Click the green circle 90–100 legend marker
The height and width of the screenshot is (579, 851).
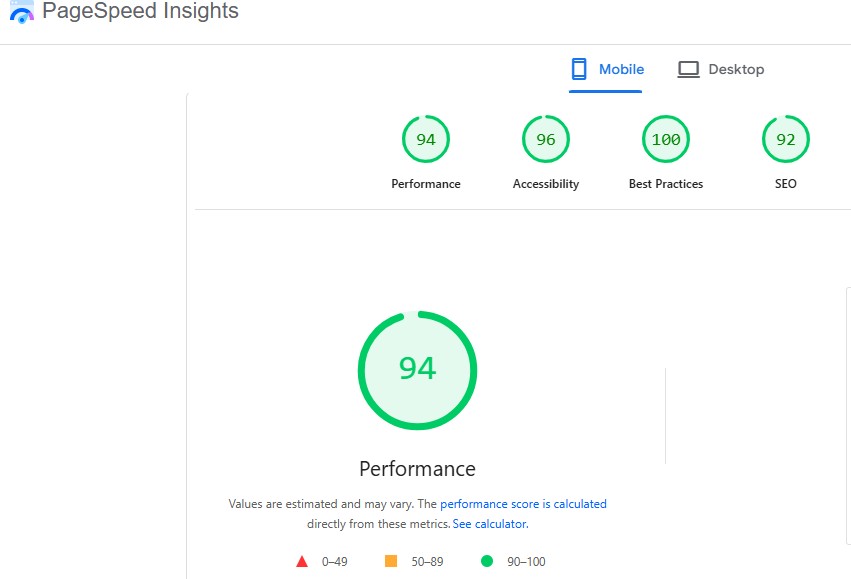tap(487, 561)
